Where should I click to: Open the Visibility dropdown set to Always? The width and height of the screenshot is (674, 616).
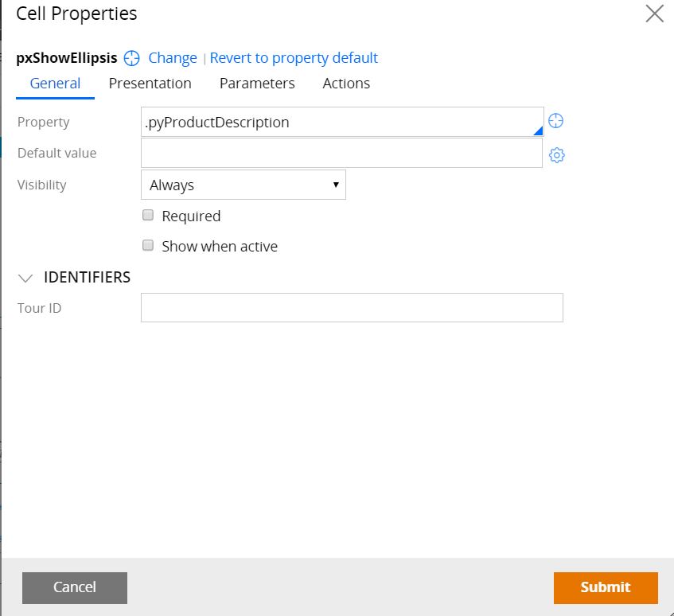[x=243, y=185]
